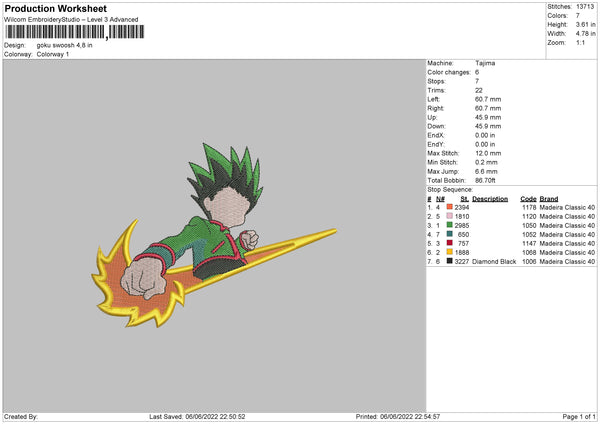The width and height of the screenshot is (600, 424).
Task: Click the 'Created By:' label
Action: click(21, 416)
